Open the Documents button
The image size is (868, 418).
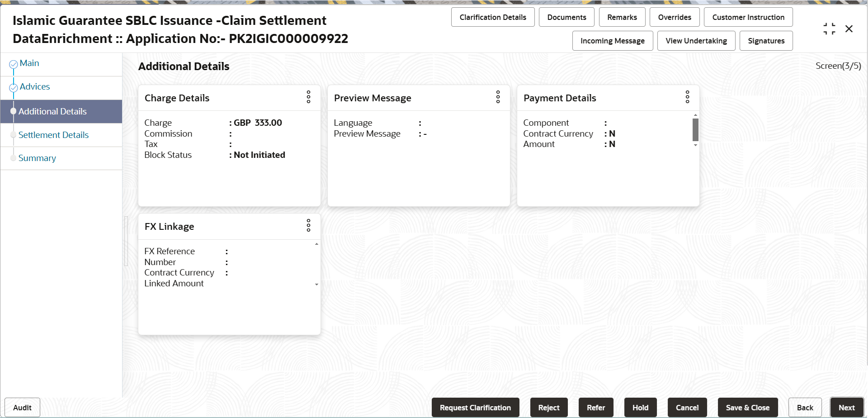pos(566,17)
